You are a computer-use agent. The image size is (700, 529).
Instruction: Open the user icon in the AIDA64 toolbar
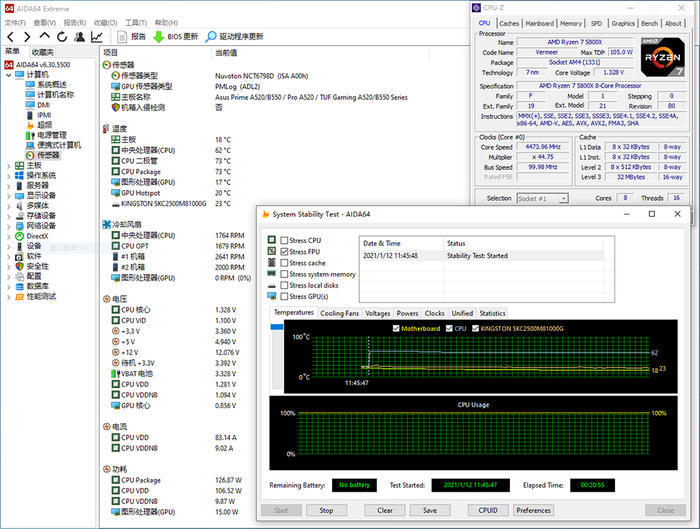coord(79,37)
